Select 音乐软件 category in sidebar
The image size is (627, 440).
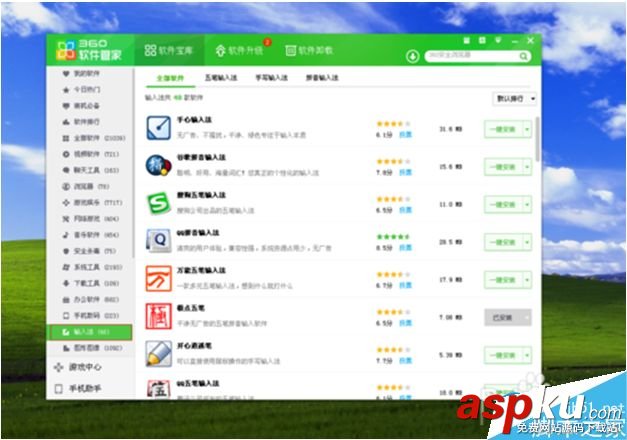point(91,235)
